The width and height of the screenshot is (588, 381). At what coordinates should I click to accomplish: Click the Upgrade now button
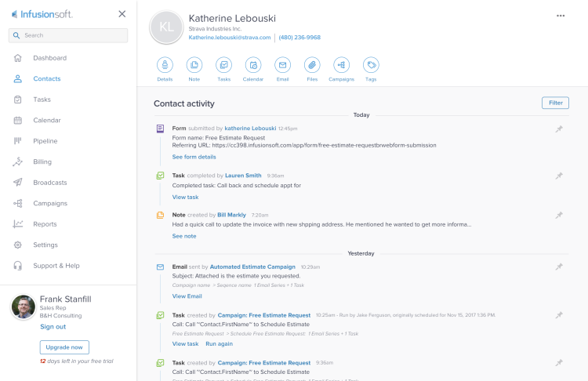point(64,347)
